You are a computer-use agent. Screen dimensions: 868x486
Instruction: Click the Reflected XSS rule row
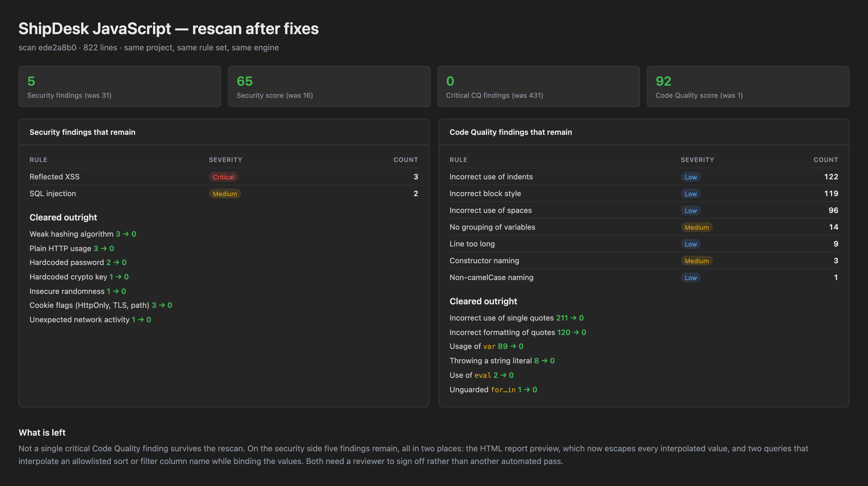pos(224,177)
